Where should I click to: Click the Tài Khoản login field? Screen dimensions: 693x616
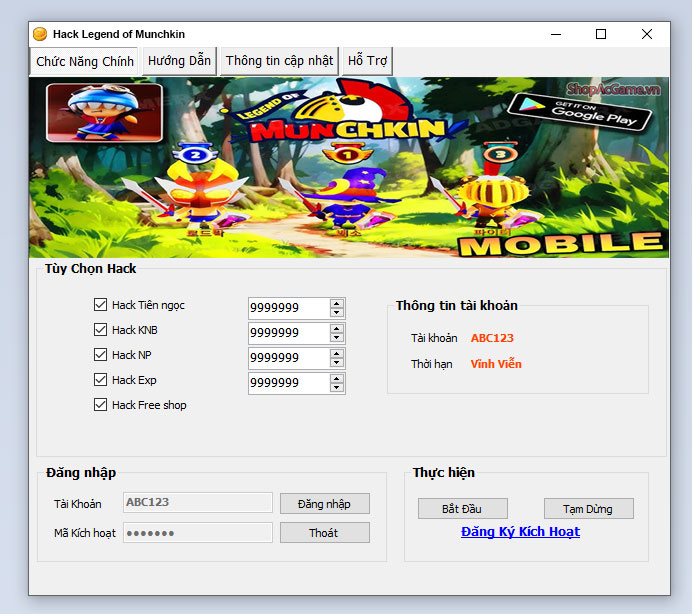tap(198, 502)
